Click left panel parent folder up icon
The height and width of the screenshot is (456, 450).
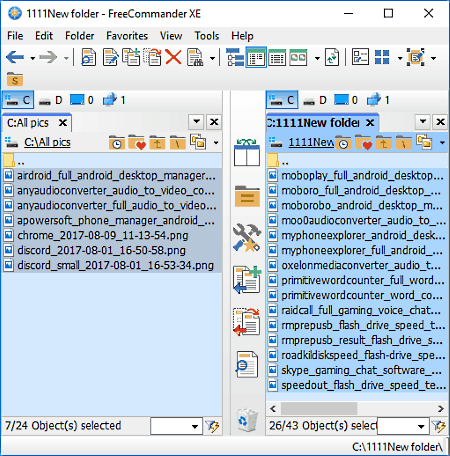pyautogui.click(x=157, y=142)
